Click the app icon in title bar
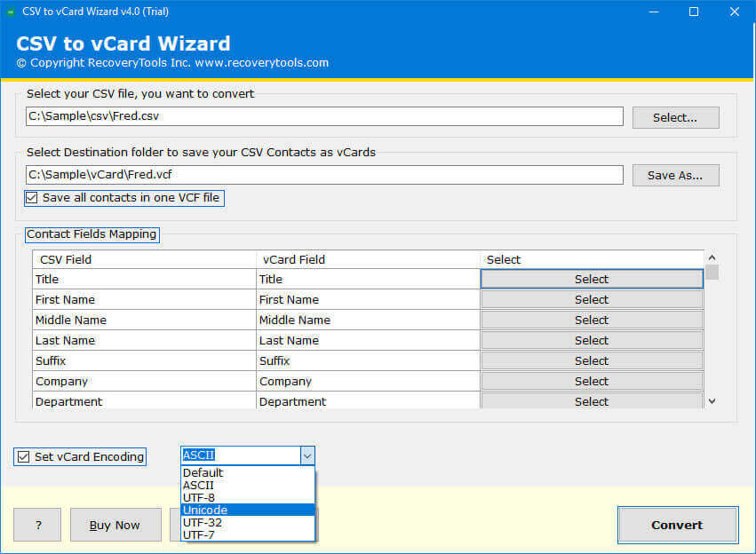The height and width of the screenshot is (554, 756). [11, 12]
